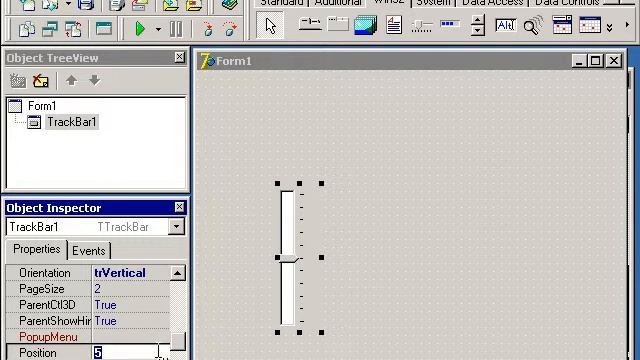Switch to the System palette tab

(x=433, y=3)
